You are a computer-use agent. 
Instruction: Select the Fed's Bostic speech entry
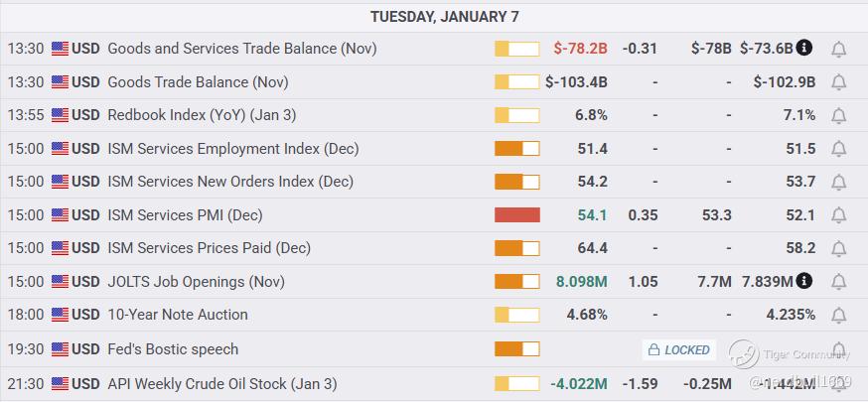coord(173,349)
